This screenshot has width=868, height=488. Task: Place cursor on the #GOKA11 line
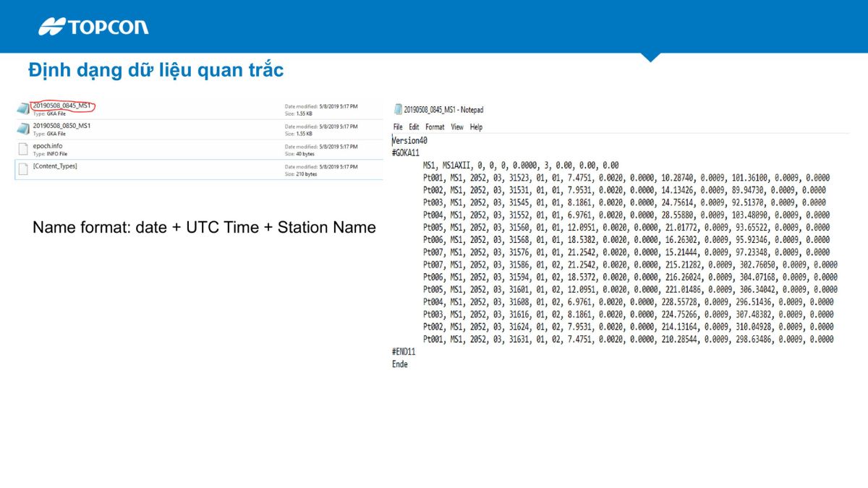coord(405,153)
